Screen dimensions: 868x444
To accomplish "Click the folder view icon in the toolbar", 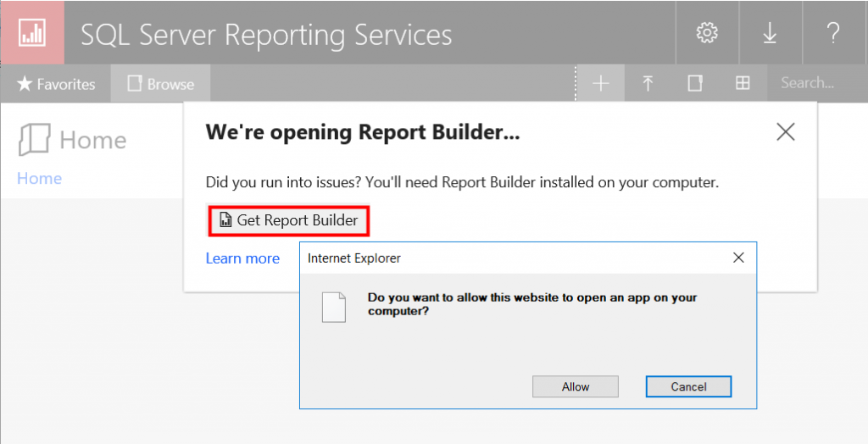I will (x=695, y=84).
